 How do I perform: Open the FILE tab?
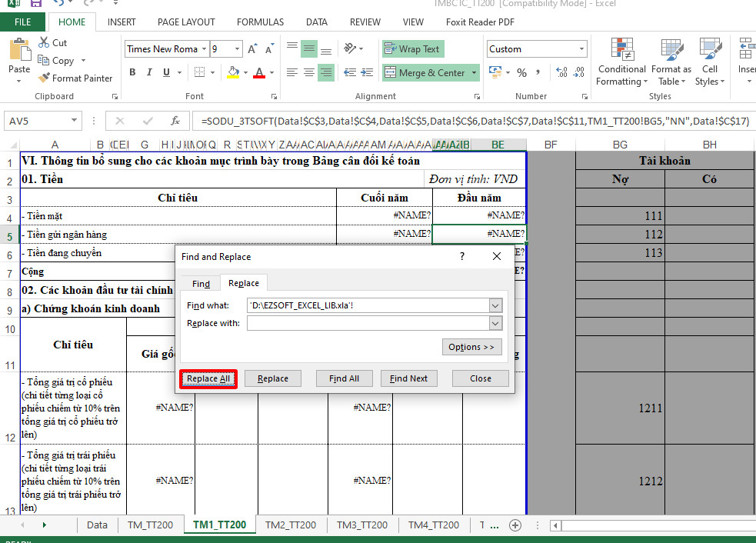point(22,22)
